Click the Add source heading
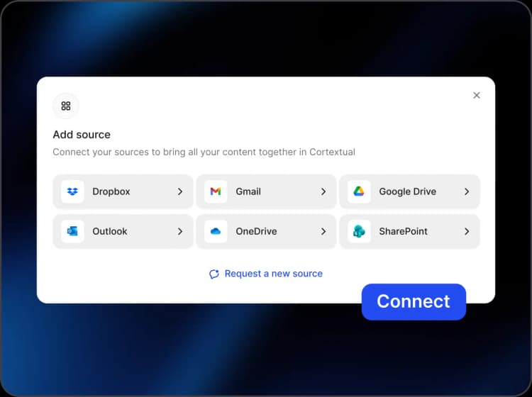This screenshot has width=532, height=397. [82, 135]
